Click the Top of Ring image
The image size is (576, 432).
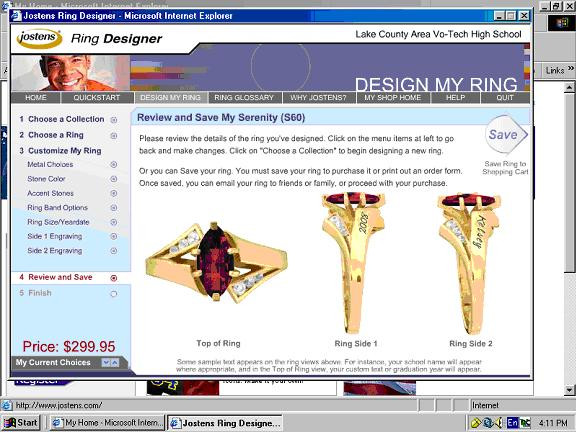point(217,262)
